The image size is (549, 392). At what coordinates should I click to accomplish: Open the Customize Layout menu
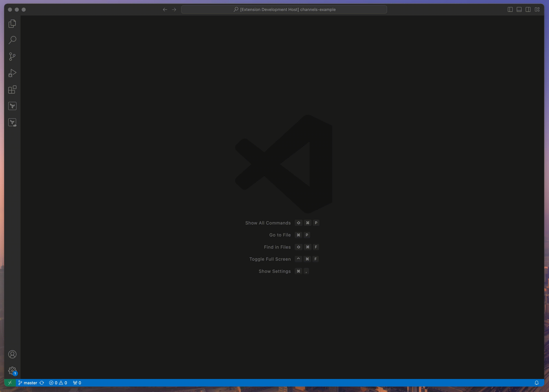(x=537, y=9)
